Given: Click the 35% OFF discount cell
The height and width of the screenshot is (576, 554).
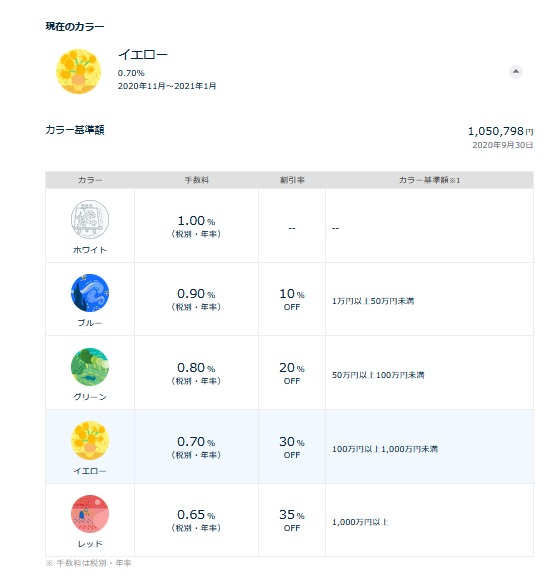Looking at the screenshot, I should coord(292,520).
